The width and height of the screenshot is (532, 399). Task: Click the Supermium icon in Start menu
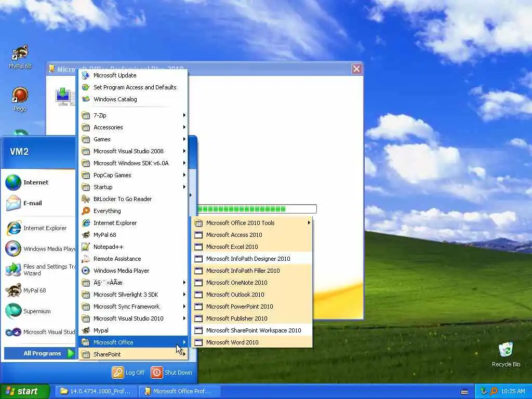(13, 311)
